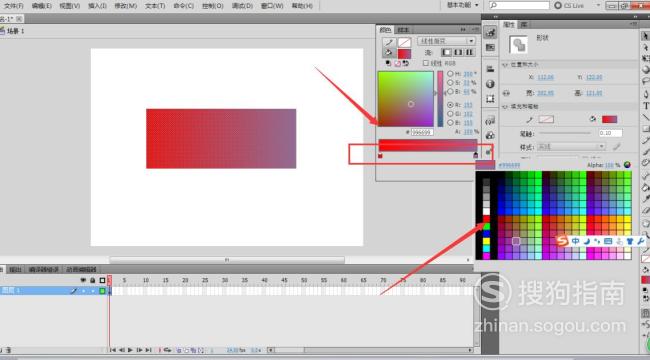
Task: Choose the black arrow Selection tool
Action: (646, 36)
